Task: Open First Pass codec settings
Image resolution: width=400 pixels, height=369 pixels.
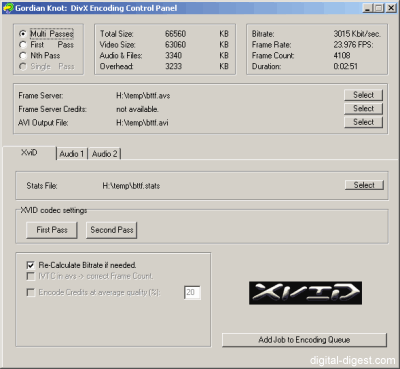Action: tap(52, 230)
